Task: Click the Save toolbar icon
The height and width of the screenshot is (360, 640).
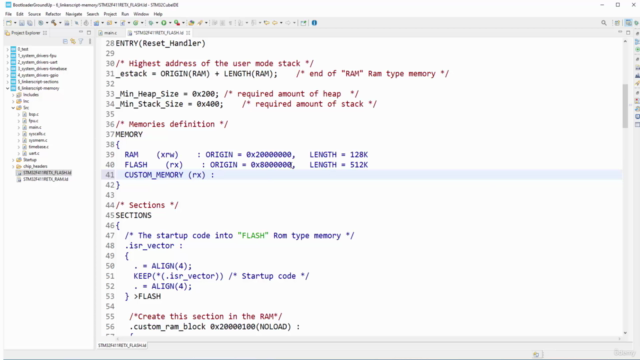Action: (x=22, y=23)
